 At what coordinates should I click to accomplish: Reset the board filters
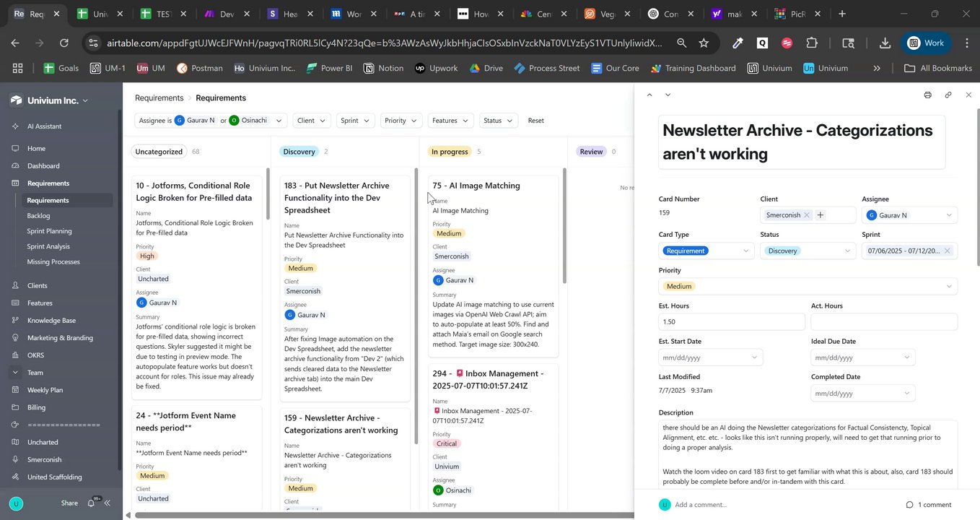(535, 121)
